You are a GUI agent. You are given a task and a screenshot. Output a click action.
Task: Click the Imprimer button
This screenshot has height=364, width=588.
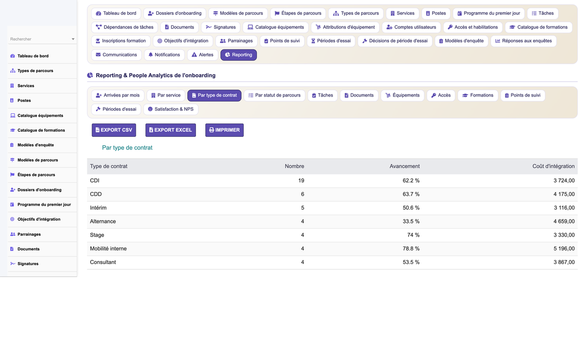click(x=224, y=130)
